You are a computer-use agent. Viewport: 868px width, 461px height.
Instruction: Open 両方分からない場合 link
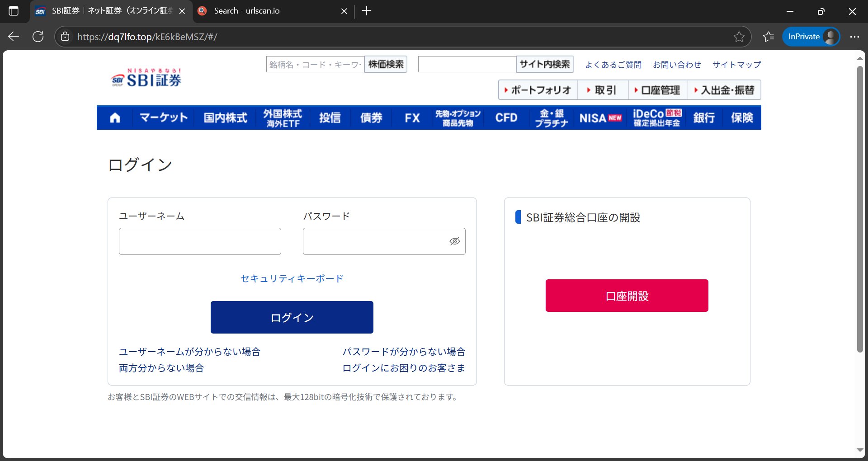point(161,368)
